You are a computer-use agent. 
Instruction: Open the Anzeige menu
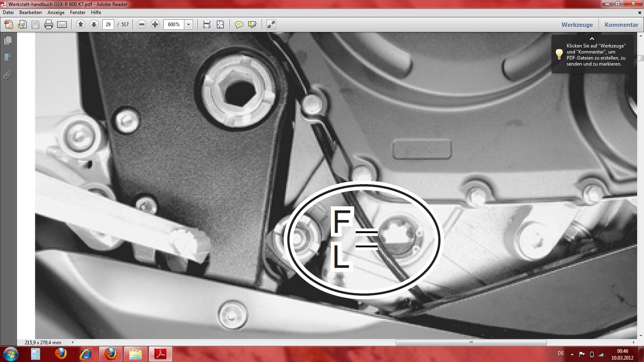[x=56, y=12]
